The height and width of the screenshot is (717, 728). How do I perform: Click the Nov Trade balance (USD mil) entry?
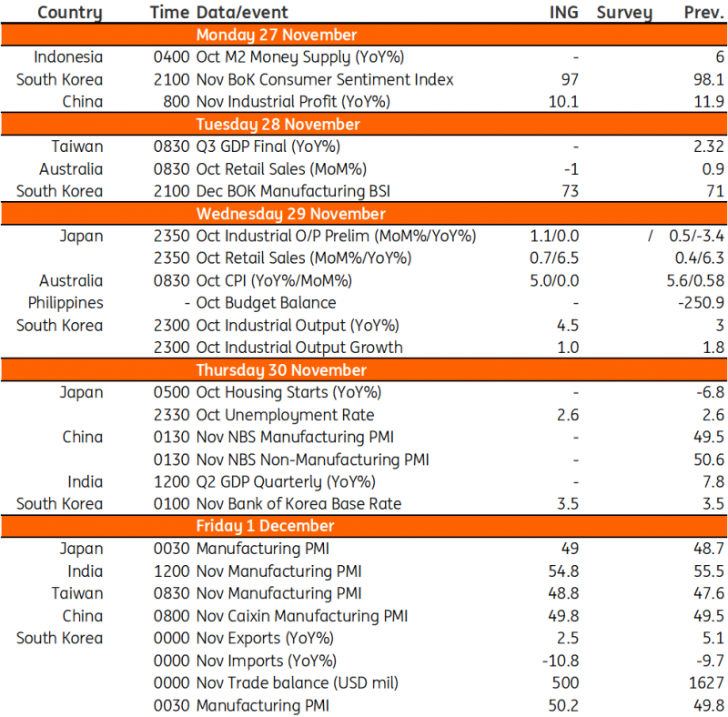297,683
